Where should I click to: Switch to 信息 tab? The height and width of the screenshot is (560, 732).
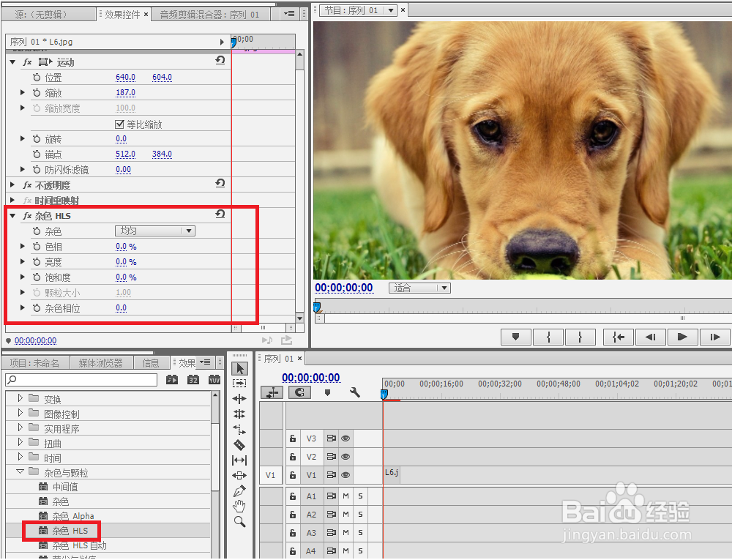[x=151, y=363]
